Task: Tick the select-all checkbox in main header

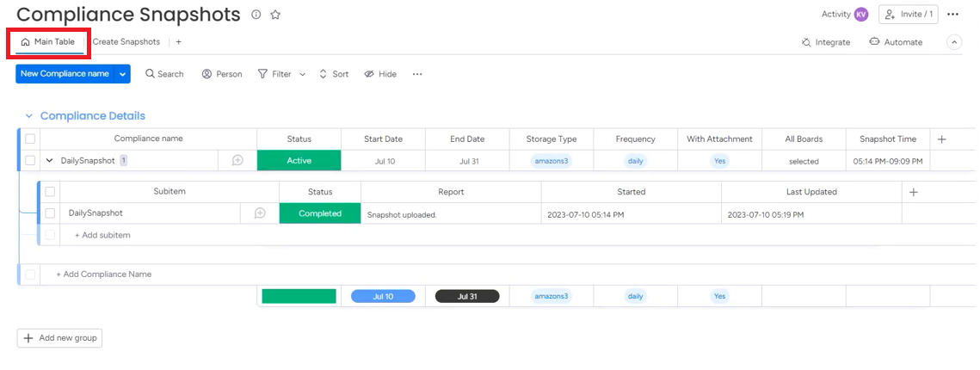Action: click(x=30, y=139)
